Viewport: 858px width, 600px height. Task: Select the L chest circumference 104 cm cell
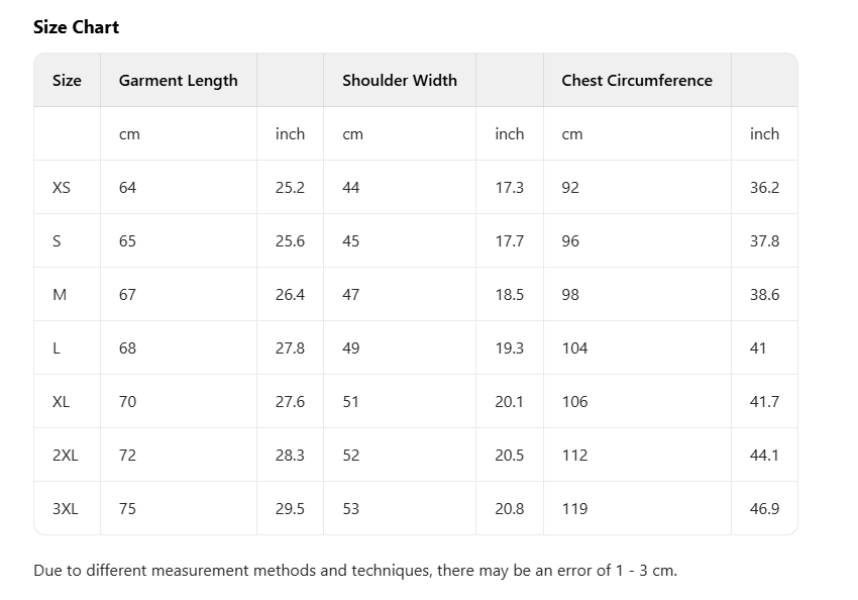[x=575, y=348]
